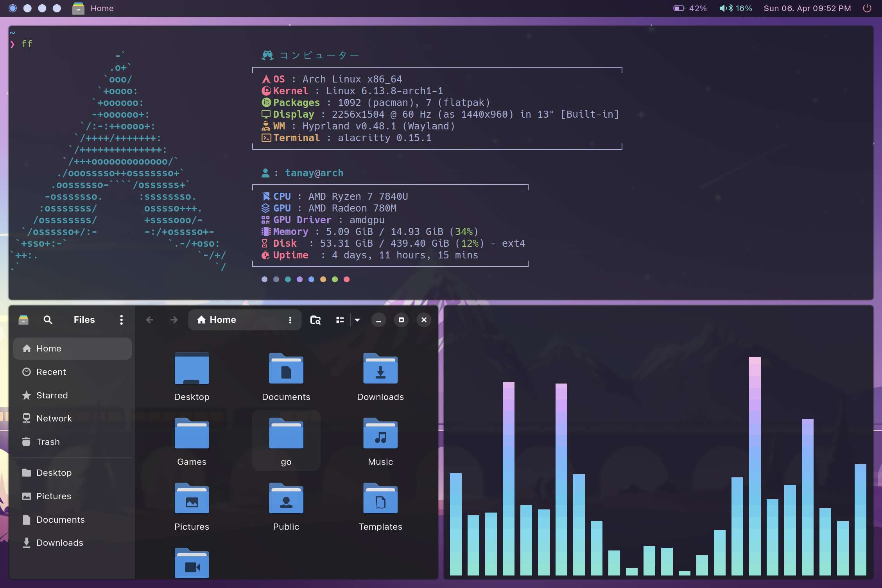This screenshot has height=588, width=882.
Task: Open the Files main menu (three dots)
Action: [x=121, y=320]
